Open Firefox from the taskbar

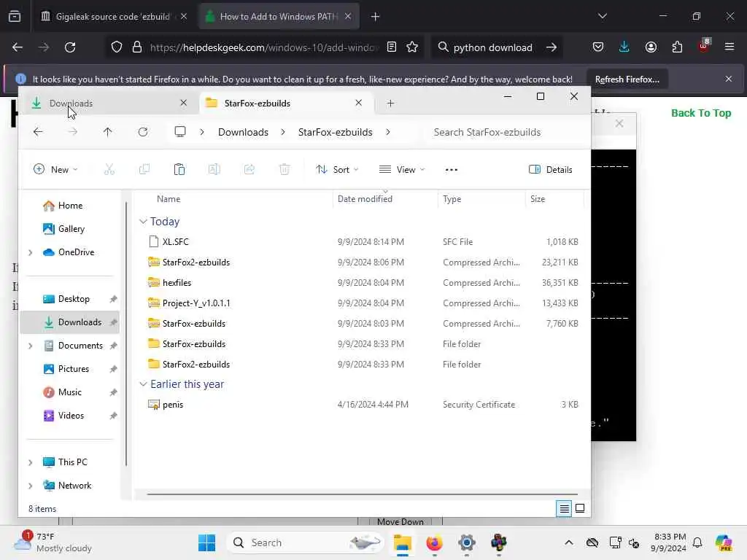click(x=434, y=542)
